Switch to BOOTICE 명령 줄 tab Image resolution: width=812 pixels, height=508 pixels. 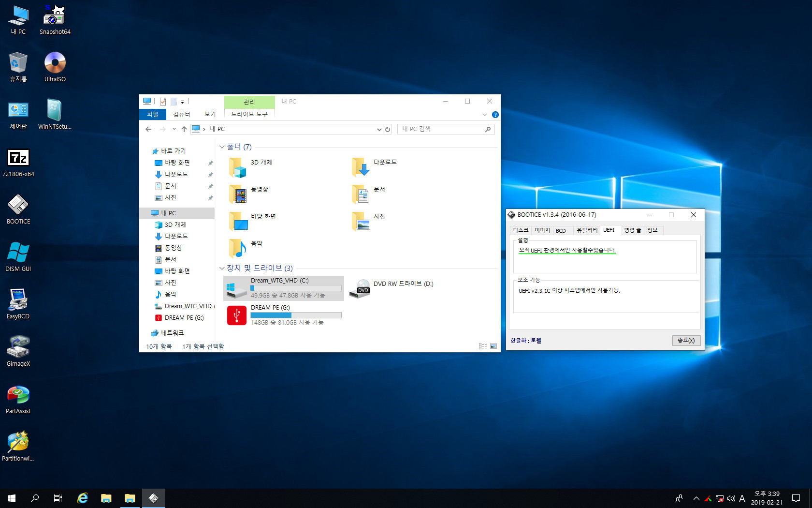(632, 230)
